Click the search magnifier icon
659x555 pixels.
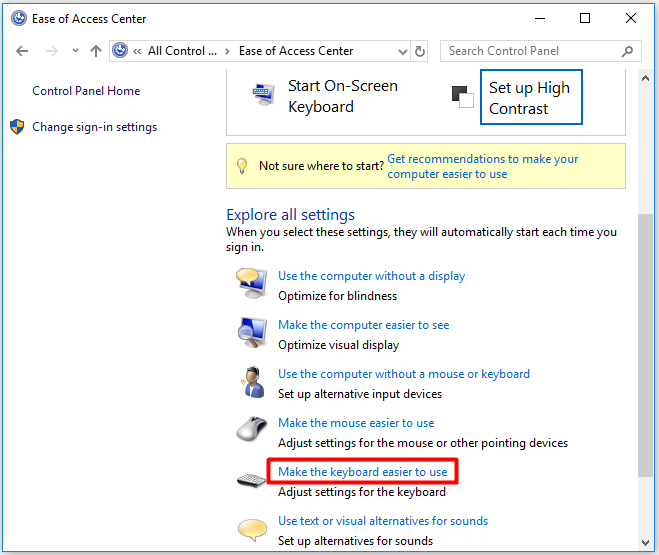pos(627,51)
